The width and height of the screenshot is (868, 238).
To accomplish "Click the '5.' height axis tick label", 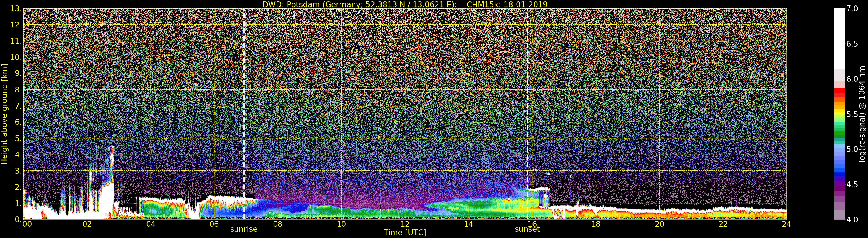I will [x=18, y=138].
